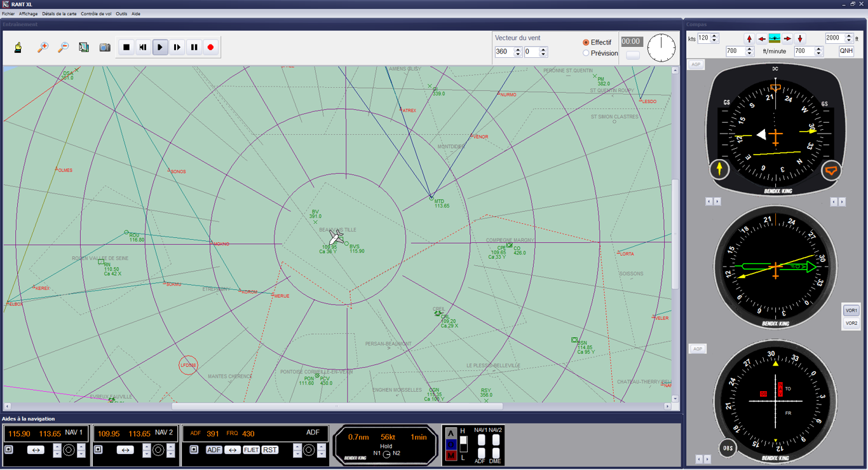Screen dimensions: 868x470
Task: Increase 2000 ft altitude spinner
Action: [x=849, y=36]
